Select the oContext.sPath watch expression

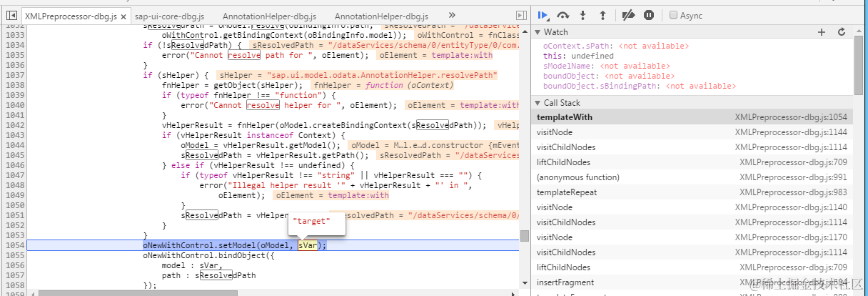click(x=616, y=46)
